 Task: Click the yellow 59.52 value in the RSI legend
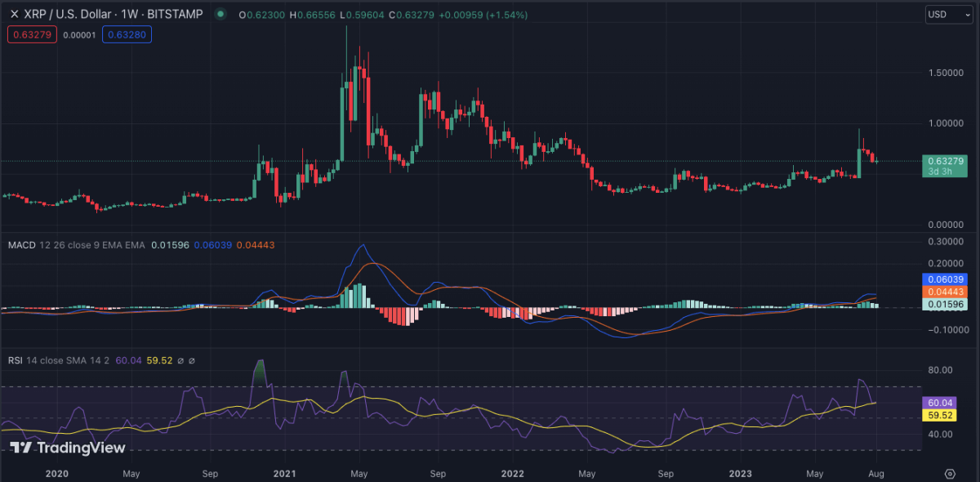158,359
